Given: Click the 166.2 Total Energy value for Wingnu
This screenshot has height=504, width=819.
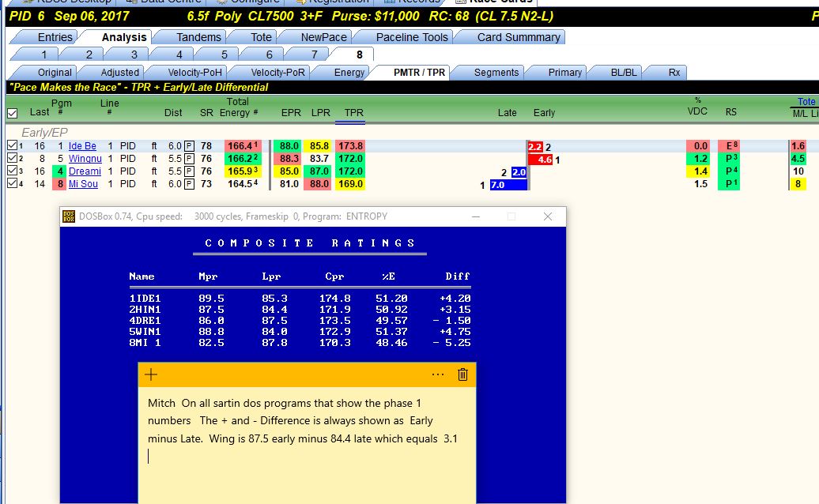Looking at the screenshot, I should [243, 159].
